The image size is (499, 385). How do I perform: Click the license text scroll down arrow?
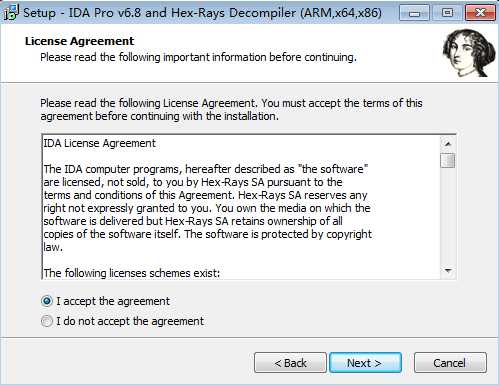448,271
